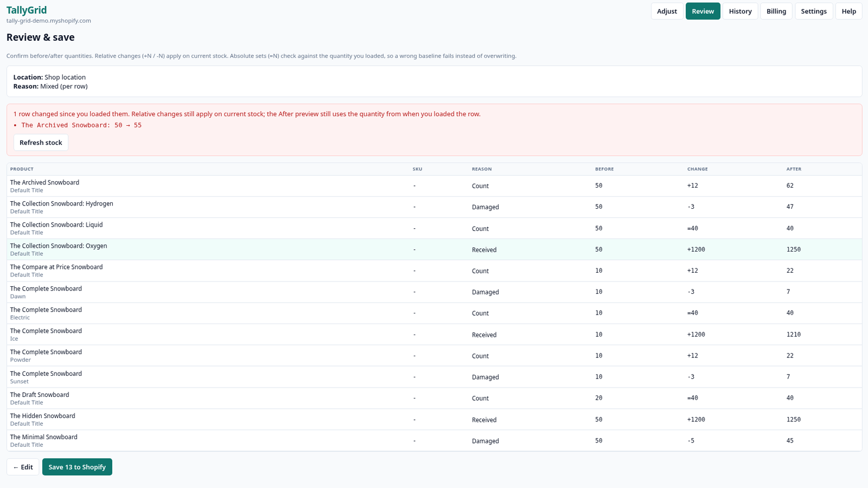868x488 pixels.
Task: Click the CHANGE column header
Action: coord(697,169)
